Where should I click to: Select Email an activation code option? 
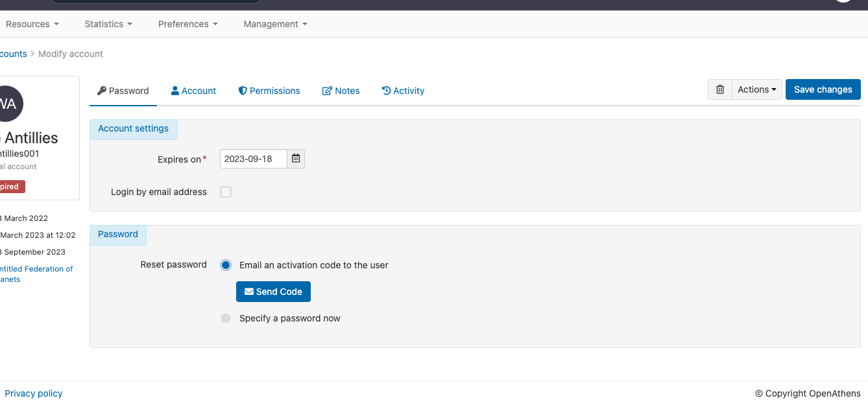(x=226, y=265)
